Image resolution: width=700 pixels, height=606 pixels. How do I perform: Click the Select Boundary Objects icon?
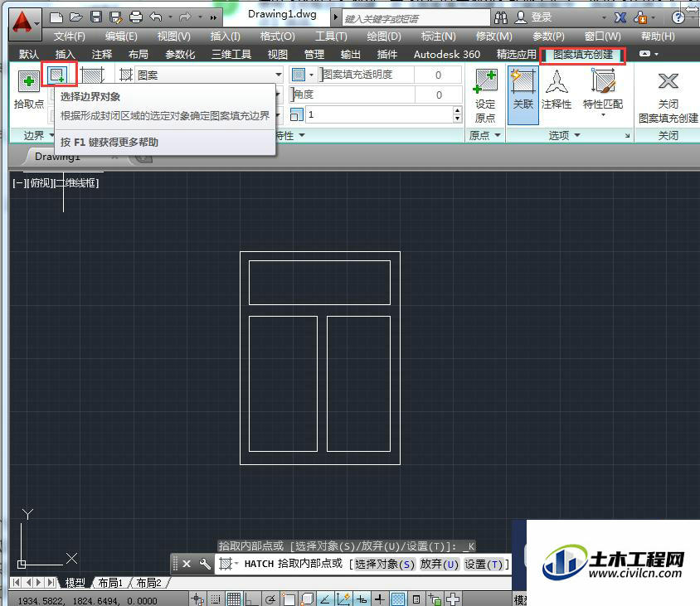tap(58, 75)
